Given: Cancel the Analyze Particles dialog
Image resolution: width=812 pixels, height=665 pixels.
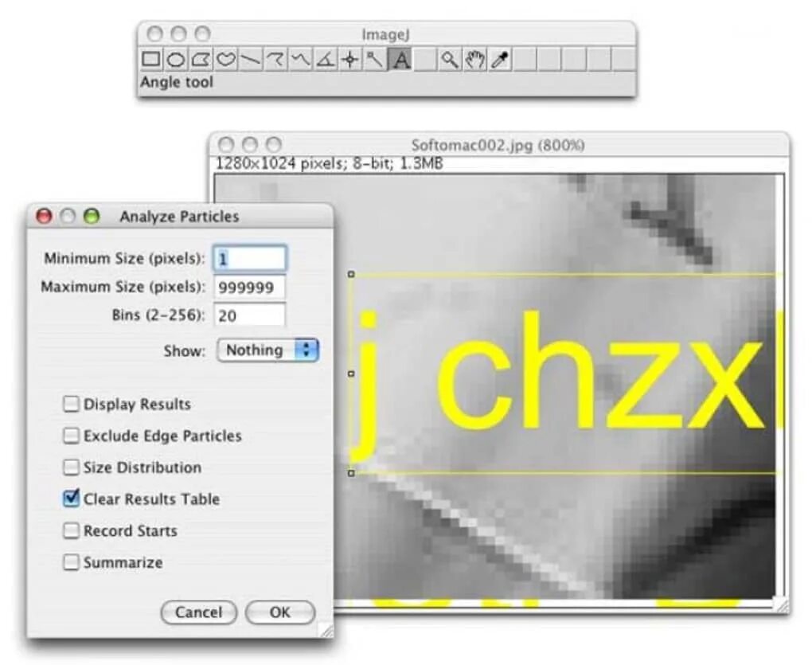Looking at the screenshot, I should tap(199, 612).
